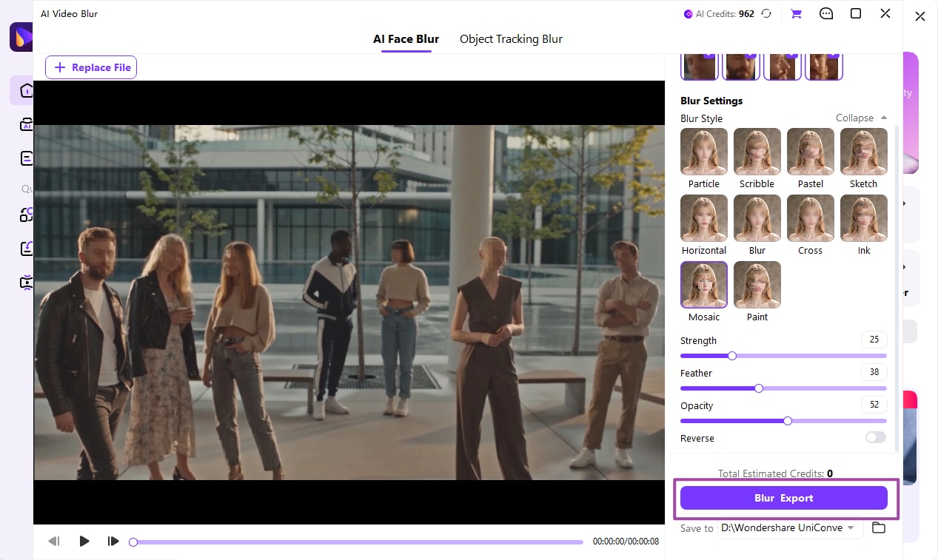Close the background UniConverter window
938x560 pixels.
(920, 16)
